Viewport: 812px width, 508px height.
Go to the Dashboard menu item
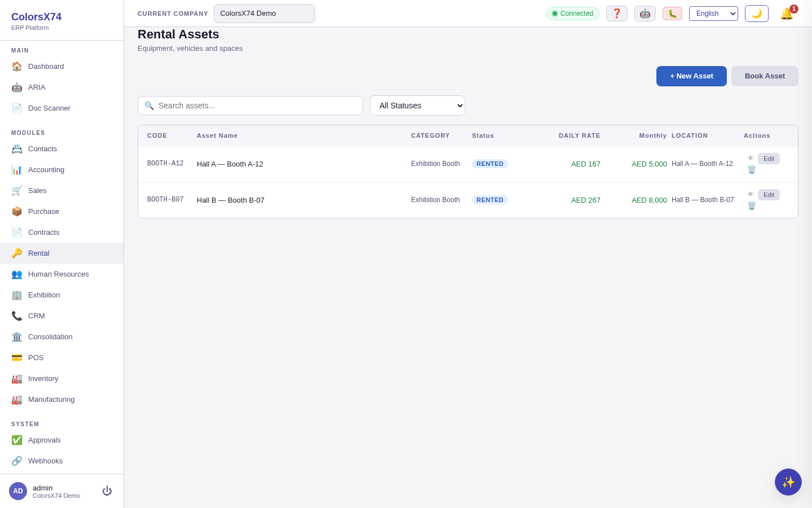[62, 66]
